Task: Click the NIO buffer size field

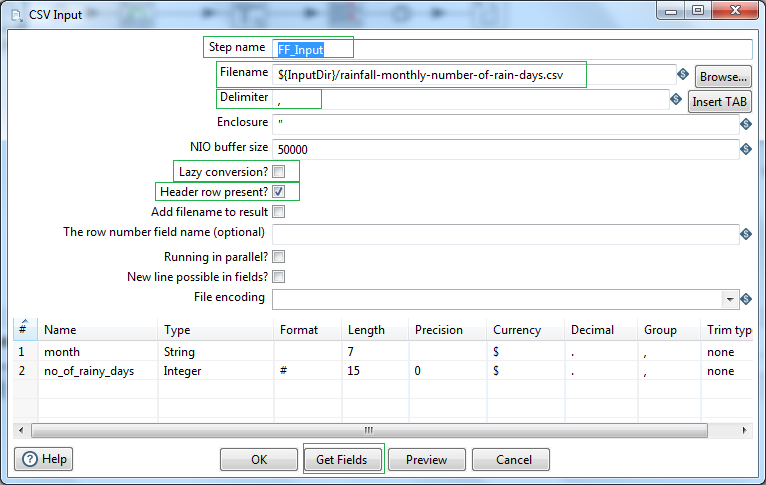Action: coord(506,149)
